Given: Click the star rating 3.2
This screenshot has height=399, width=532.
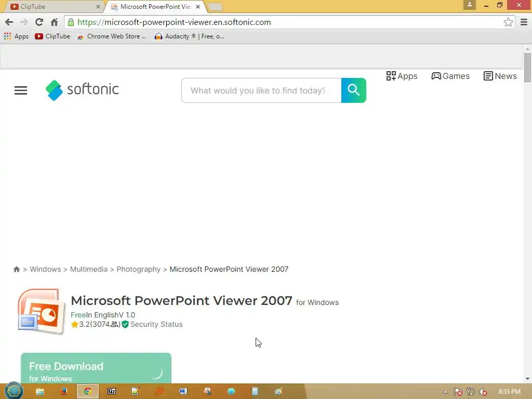Looking at the screenshot, I should pos(81,324).
